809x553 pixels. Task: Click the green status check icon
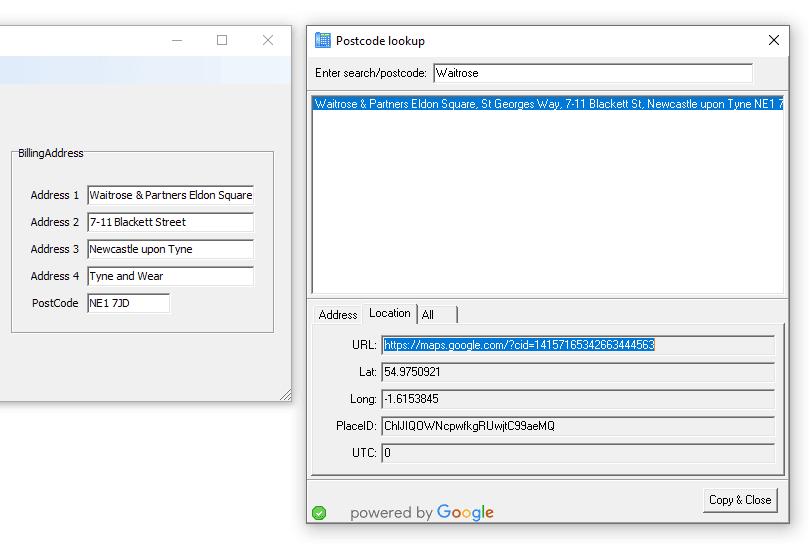[319, 513]
